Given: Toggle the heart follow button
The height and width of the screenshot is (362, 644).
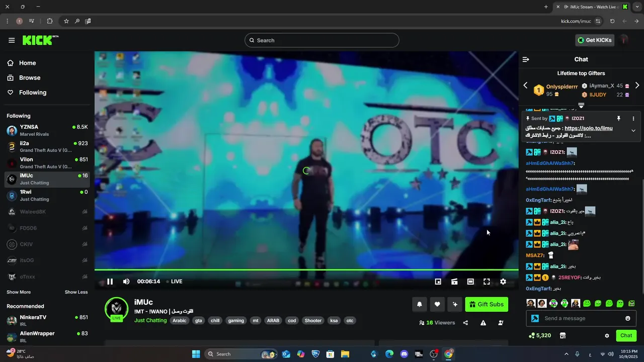Looking at the screenshot, I should pyautogui.click(x=437, y=304).
